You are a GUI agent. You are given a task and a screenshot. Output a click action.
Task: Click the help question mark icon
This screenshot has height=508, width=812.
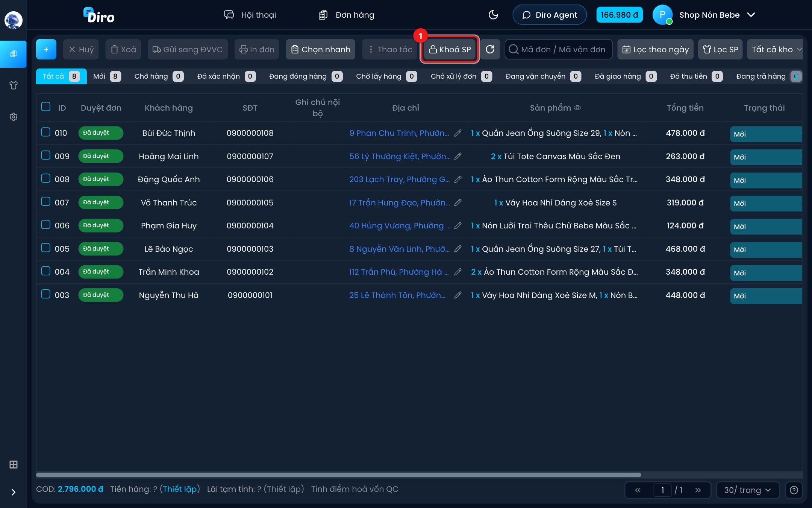click(x=794, y=490)
